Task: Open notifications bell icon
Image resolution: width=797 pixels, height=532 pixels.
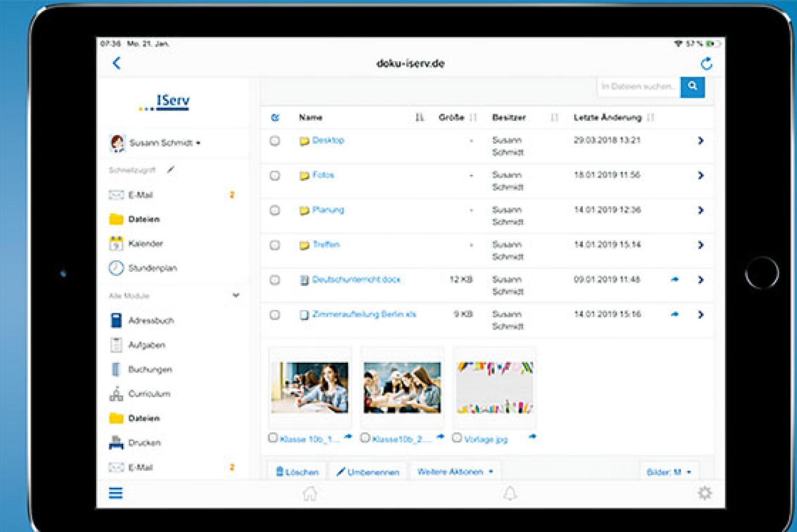Action: click(510, 493)
